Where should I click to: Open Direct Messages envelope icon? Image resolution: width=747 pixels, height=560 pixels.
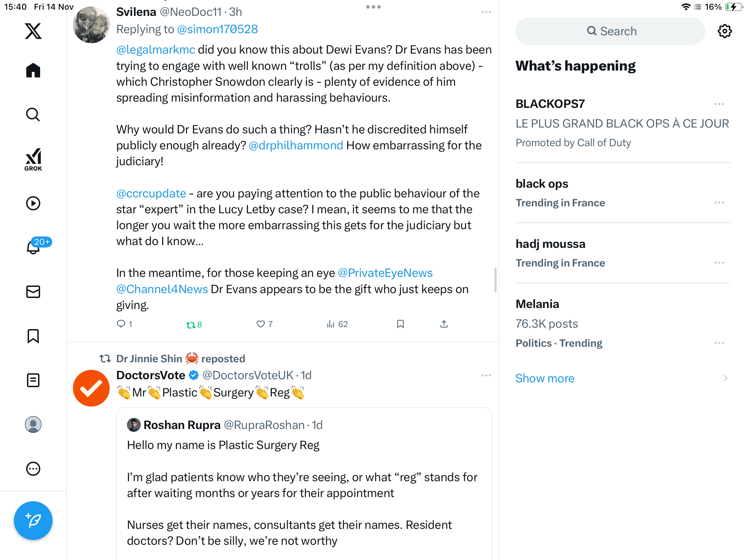(x=33, y=292)
